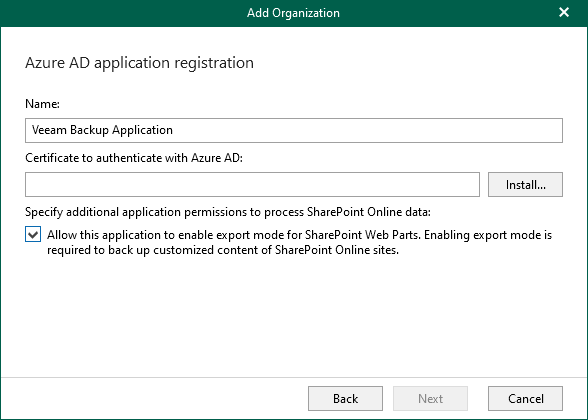Click the 'Name:' label
This screenshot has height=420, width=588.
(42, 104)
